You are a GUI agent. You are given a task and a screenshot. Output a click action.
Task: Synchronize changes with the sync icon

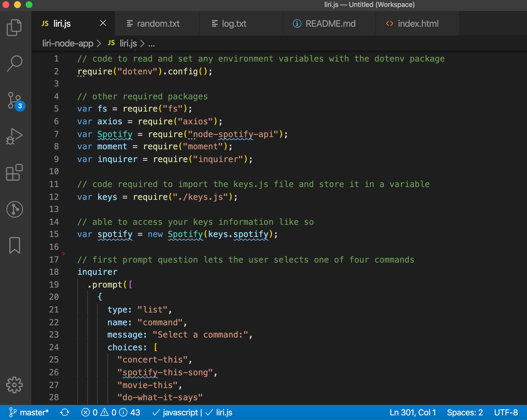[x=65, y=412]
